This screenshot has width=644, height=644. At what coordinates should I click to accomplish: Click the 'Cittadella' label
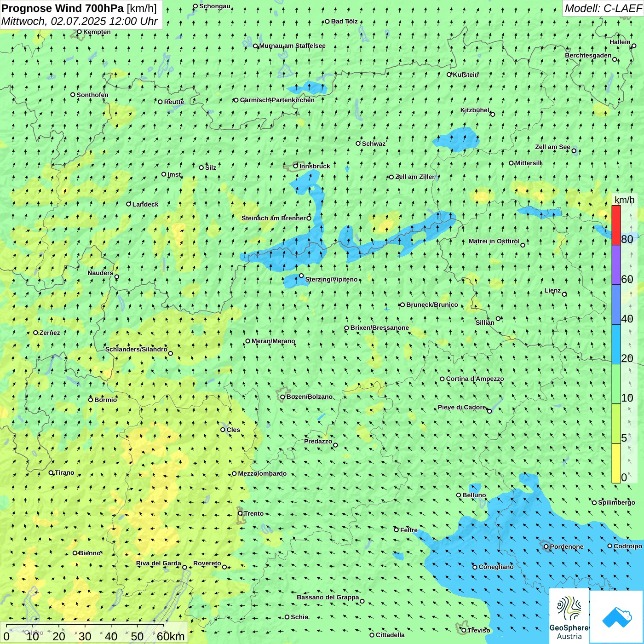(390, 635)
